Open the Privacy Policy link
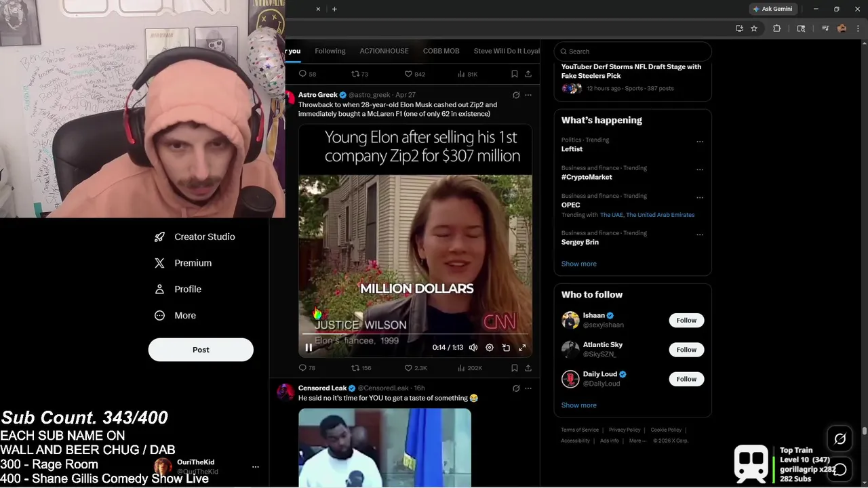 (x=625, y=430)
